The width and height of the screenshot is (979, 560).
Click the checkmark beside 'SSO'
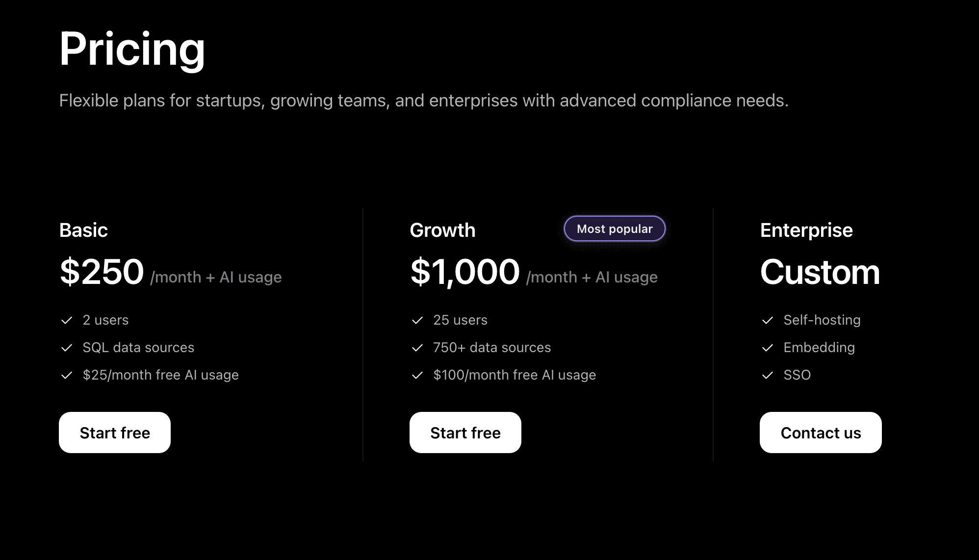(x=767, y=375)
